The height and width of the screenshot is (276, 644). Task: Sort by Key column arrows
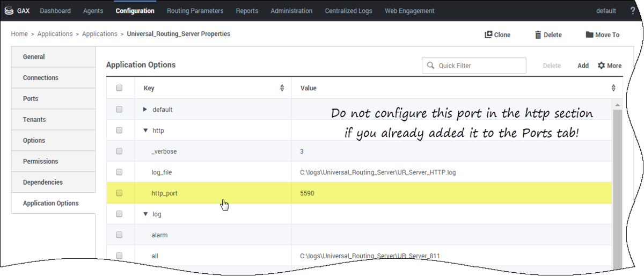[282, 88]
